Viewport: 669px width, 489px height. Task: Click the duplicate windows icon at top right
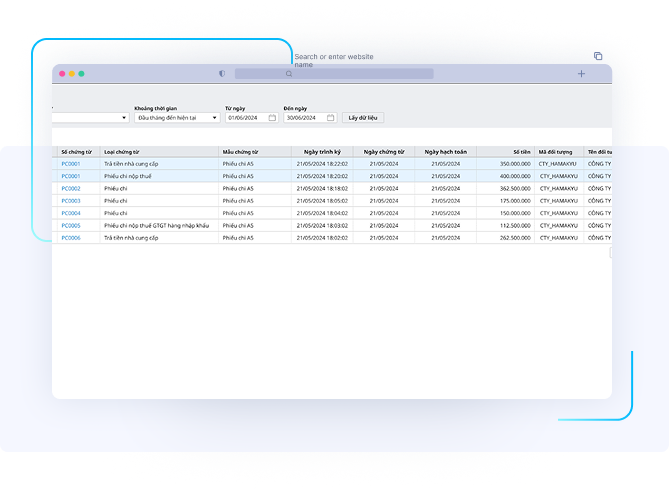point(598,57)
